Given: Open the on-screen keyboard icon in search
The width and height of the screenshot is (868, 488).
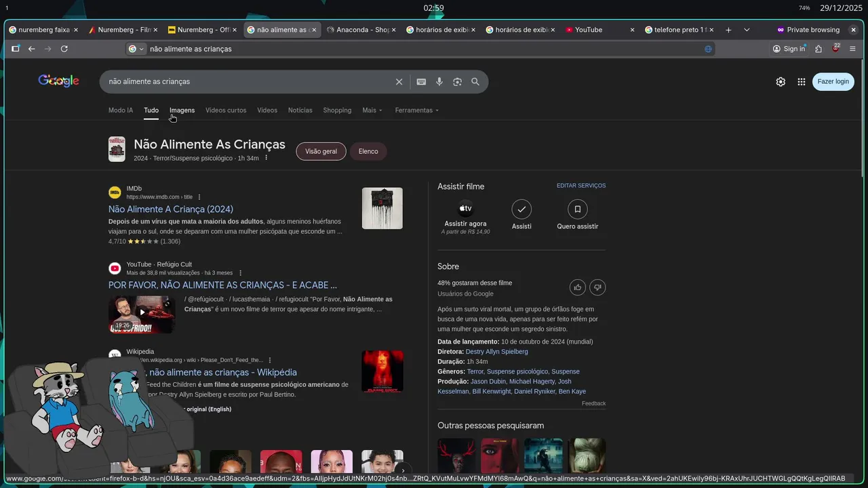Looking at the screenshot, I should click(421, 81).
